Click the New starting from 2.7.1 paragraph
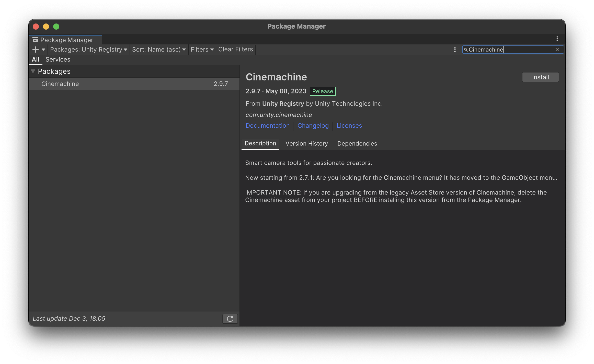Screen dimensions: 594x364 401,178
